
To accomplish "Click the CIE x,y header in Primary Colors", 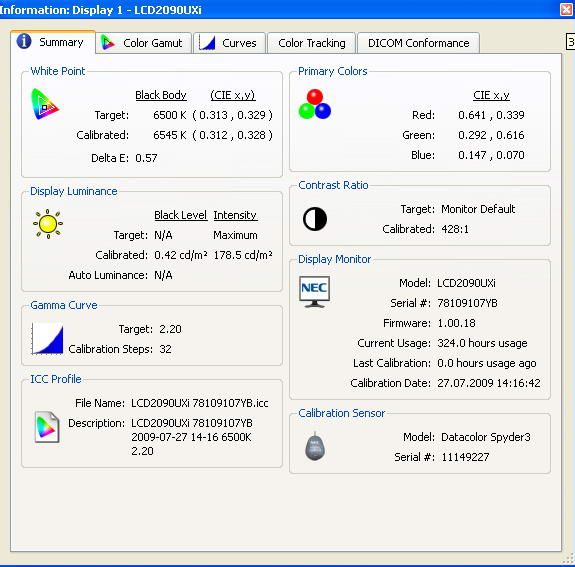I will click(491, 95).
